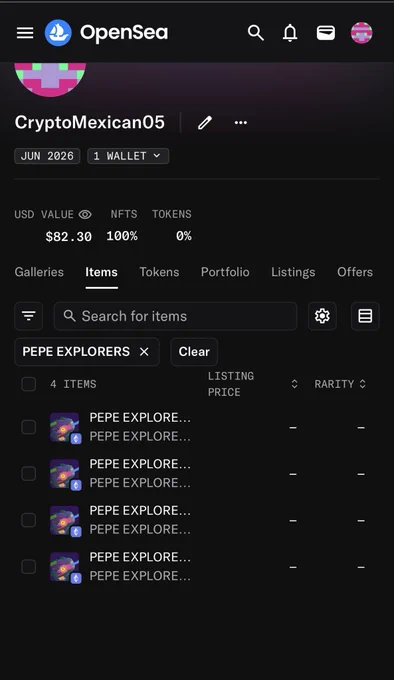This screenshot has height=680, width=394.
Task: Expand the 1 WALLET dropdown
Action: coord(128,156)
